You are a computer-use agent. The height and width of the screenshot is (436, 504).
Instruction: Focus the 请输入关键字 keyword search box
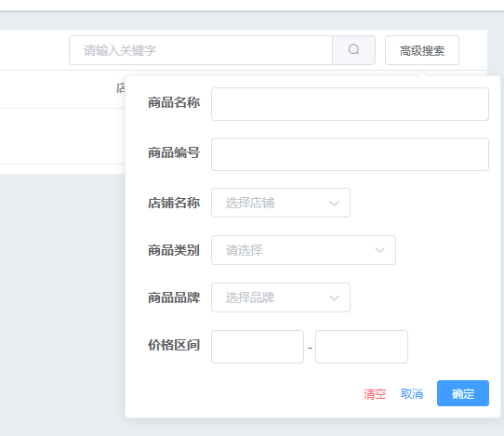coord(201,50)
